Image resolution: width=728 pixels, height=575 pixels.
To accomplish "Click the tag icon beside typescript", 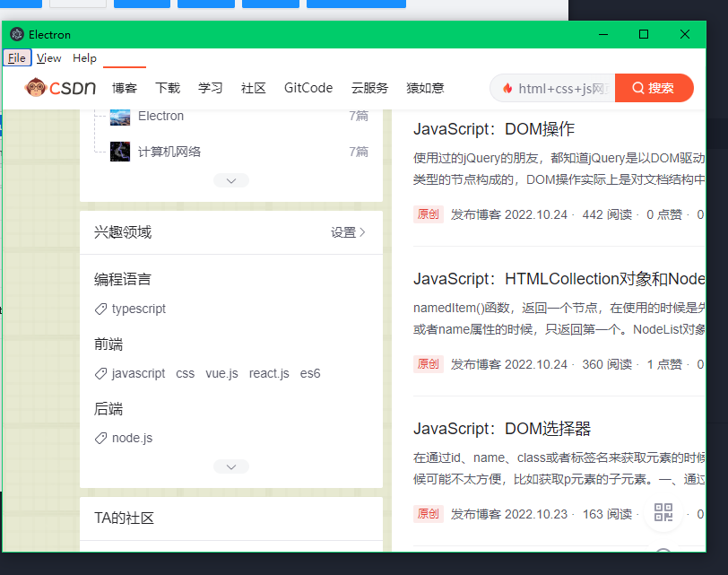I will [x=100, y=309].
